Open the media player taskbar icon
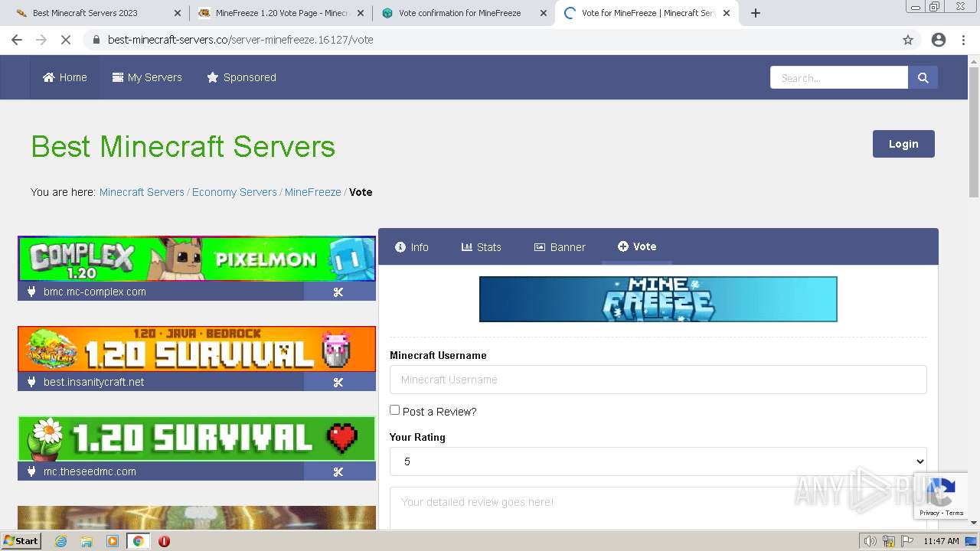Screen dimensions: 980x551 pos(113,541)
